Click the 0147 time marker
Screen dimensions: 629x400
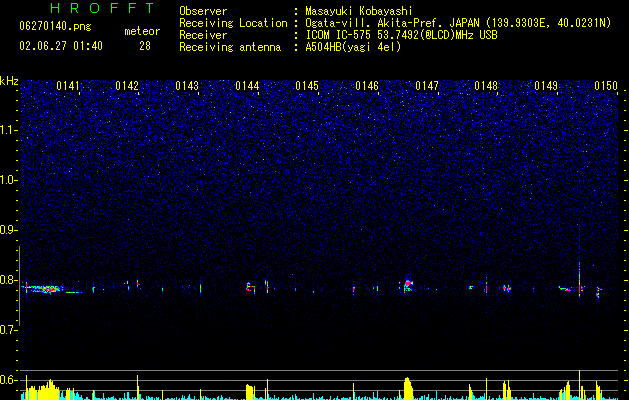pos(427,86)
